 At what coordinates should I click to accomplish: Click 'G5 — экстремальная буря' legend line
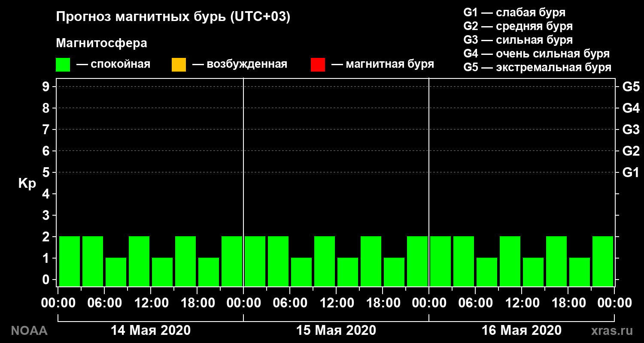click(x=538, y=68)
